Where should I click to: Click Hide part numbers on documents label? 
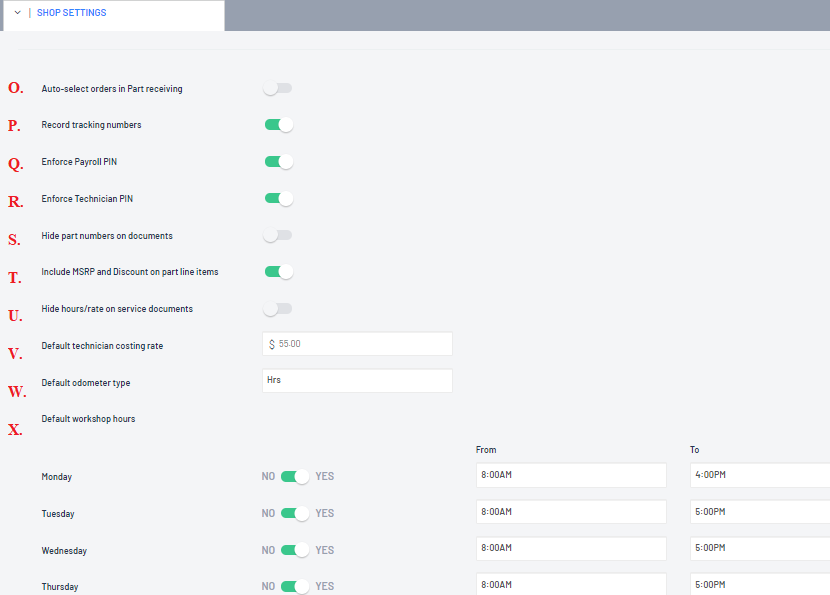coord(107,236)
